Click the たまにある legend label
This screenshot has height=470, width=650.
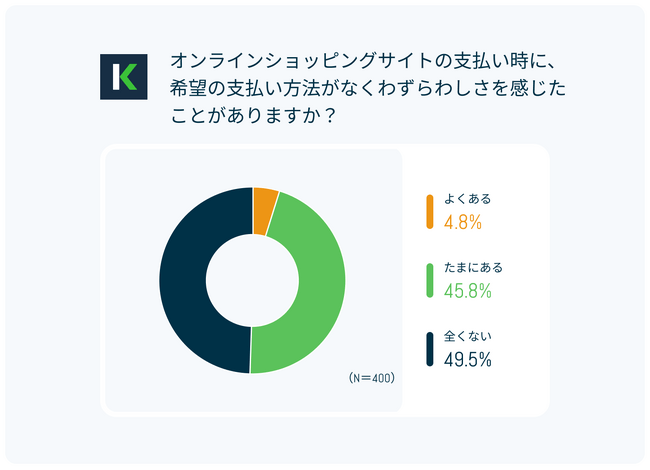(x=473, y=268)
